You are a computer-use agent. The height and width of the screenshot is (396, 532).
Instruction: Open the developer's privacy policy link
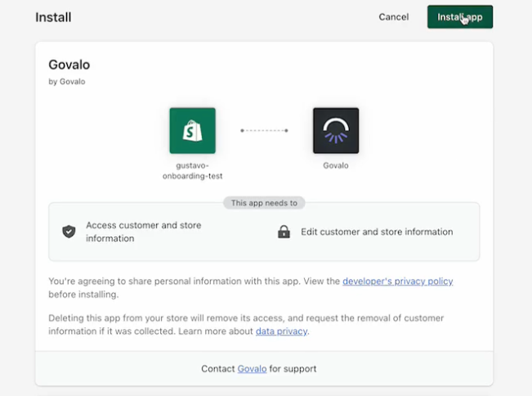[x=398, y=281]
